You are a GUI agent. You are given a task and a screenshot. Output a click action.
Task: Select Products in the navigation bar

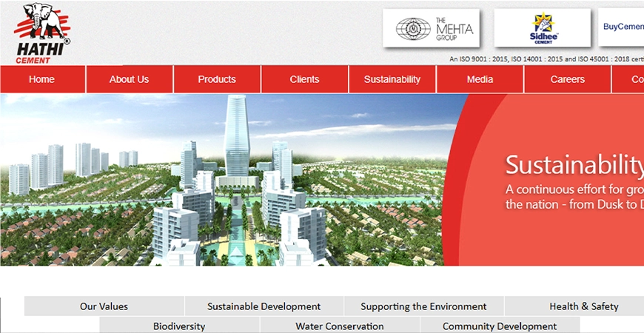pyautogui.click(x=217, y=79)
